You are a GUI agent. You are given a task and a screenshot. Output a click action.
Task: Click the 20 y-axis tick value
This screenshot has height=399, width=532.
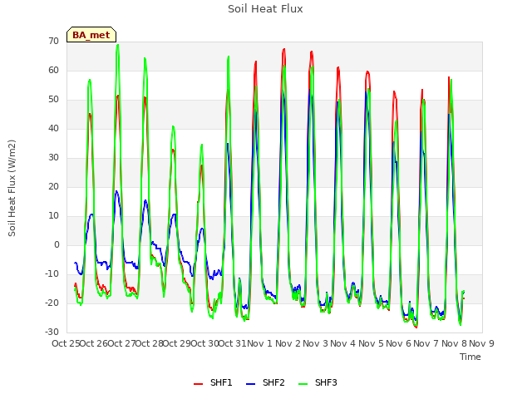[53, 186]
